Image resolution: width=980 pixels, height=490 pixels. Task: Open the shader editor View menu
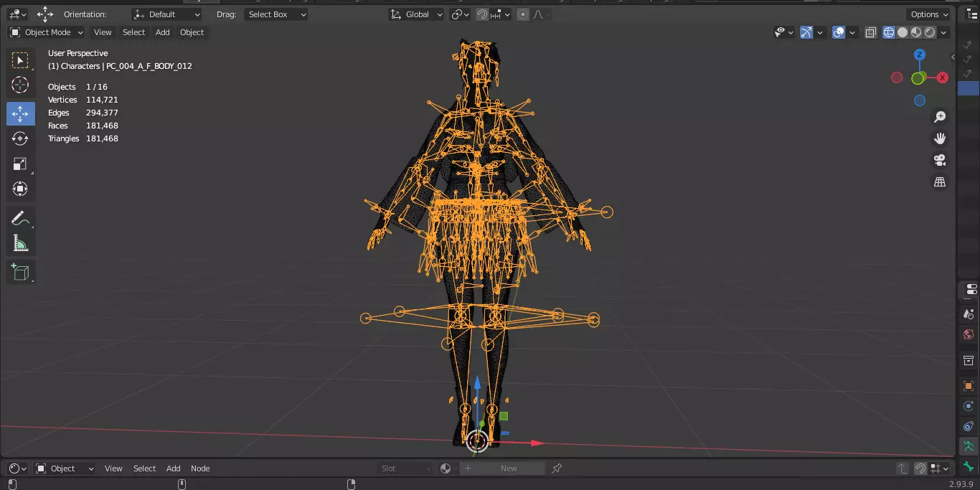113,468
